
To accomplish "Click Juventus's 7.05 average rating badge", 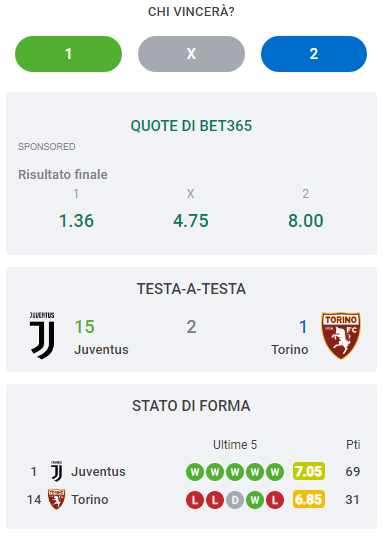I will tap(309, 471).
